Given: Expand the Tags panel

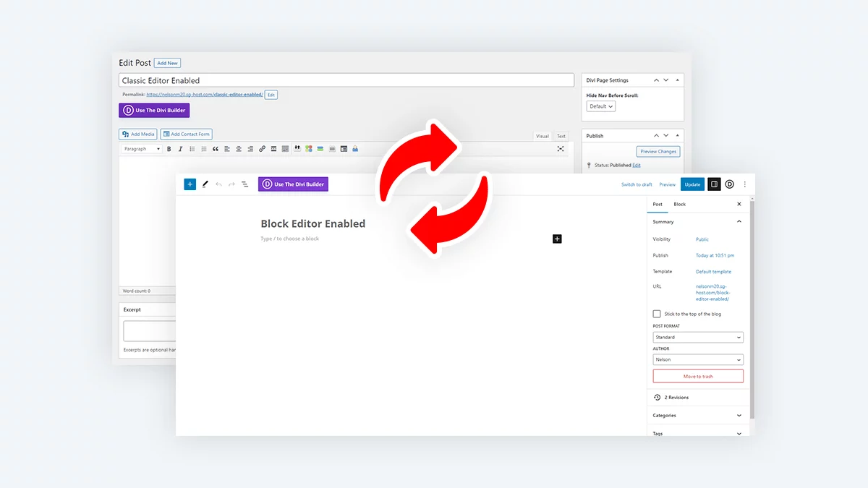Looking at the screenshot, I should [699, 433].
